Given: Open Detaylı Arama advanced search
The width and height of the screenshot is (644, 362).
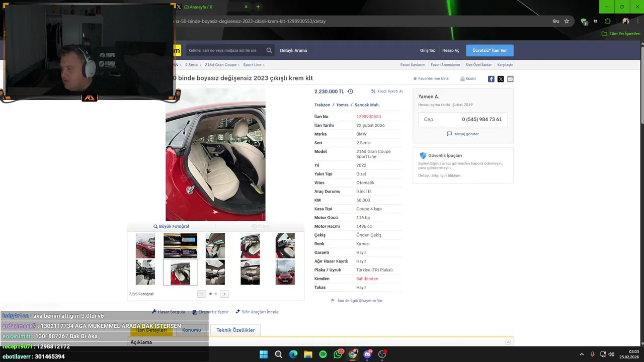Looking at the screenshot, I should point(293,50).
